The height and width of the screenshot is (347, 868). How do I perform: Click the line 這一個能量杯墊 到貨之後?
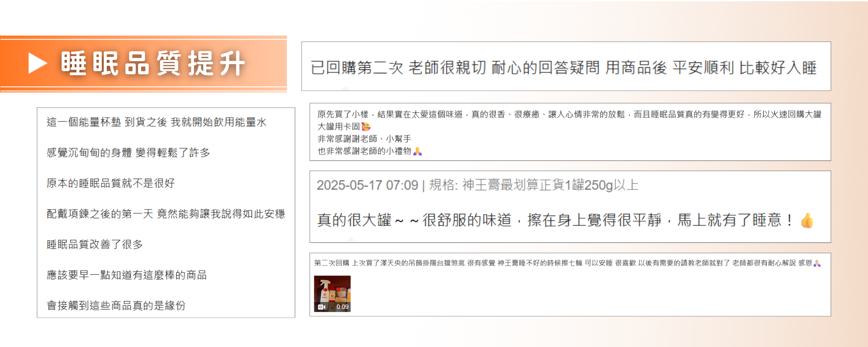pyautogui.click(x=156, y=122)
